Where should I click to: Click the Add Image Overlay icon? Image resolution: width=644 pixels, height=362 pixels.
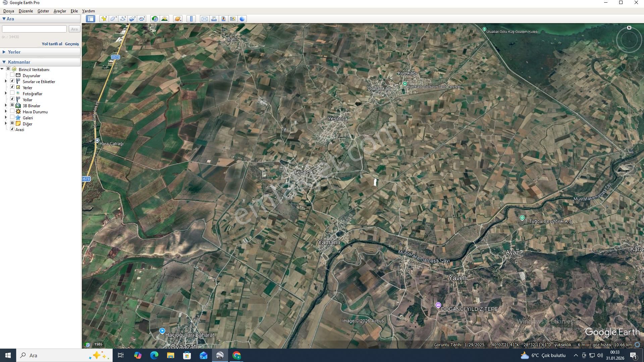point(132,19)
